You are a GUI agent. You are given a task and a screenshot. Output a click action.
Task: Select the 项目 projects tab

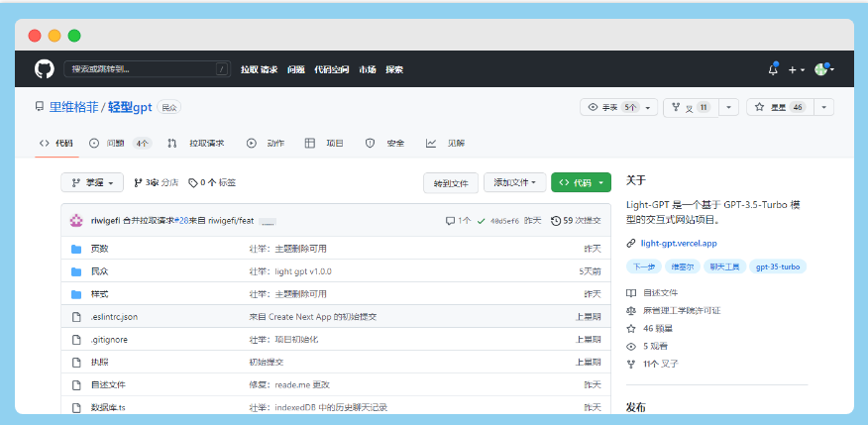[x=324, y=144]
